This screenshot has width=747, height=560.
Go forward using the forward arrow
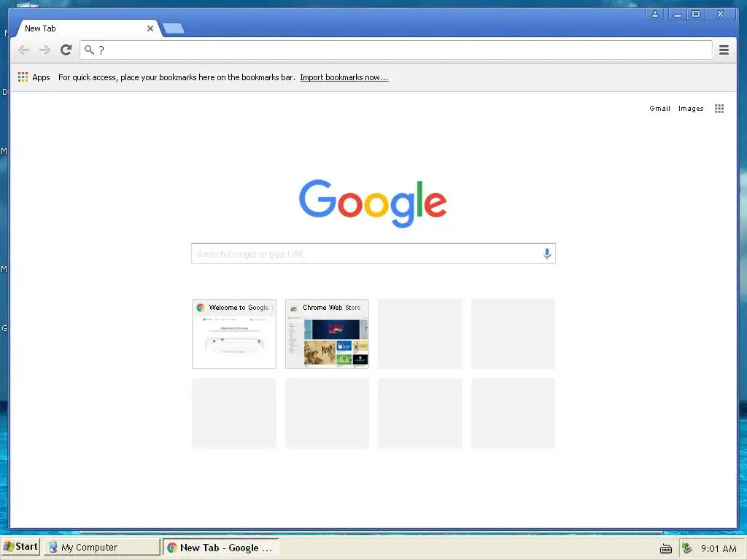(x=44, y=50)
